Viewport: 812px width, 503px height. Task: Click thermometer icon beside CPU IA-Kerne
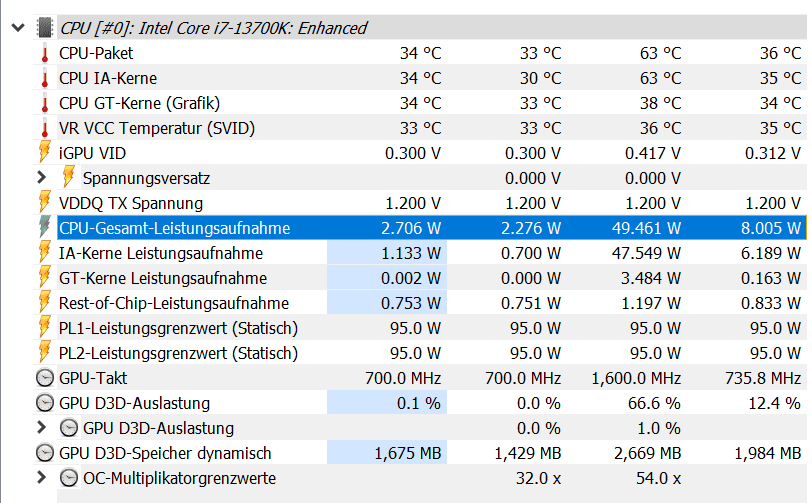[x=45, y=78]
